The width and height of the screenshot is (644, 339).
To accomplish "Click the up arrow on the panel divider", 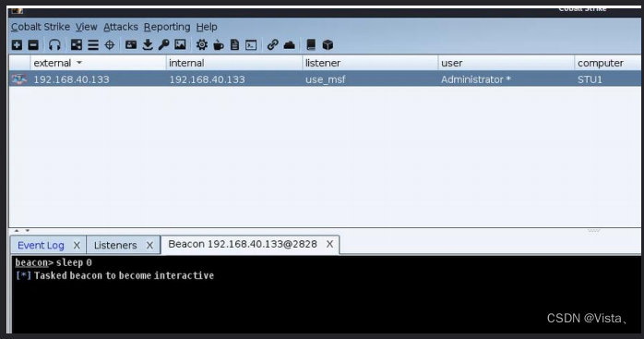I will click(17, 231).
